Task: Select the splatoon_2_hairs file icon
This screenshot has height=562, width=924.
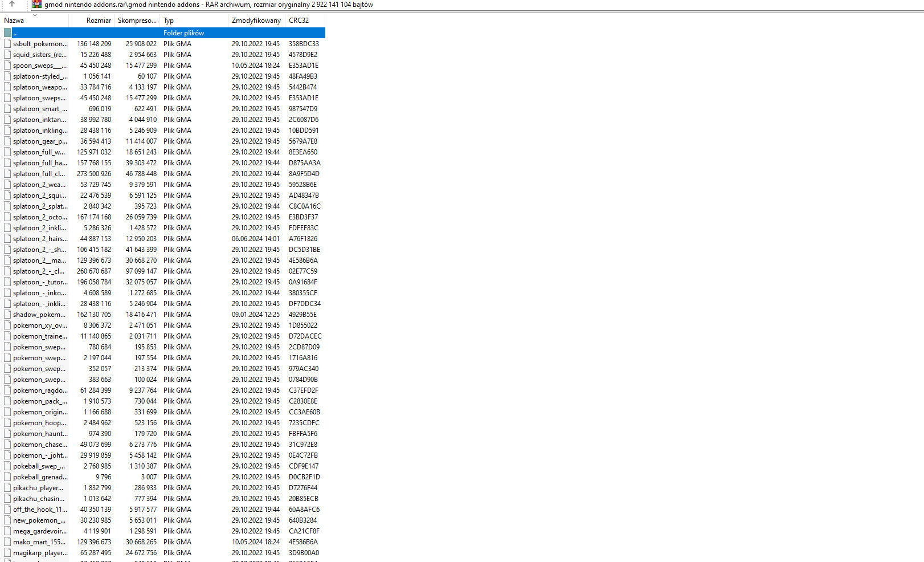Action: 6,238
